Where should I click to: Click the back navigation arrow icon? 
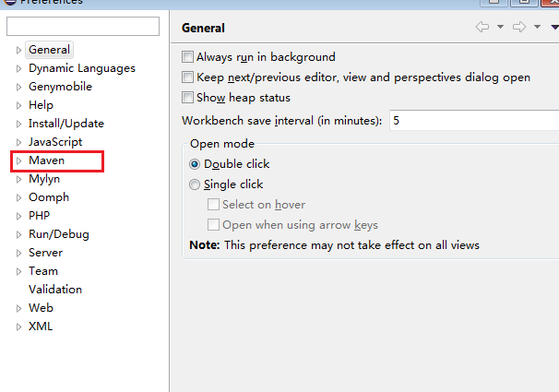pyautogui.click(x=482, y=27)
